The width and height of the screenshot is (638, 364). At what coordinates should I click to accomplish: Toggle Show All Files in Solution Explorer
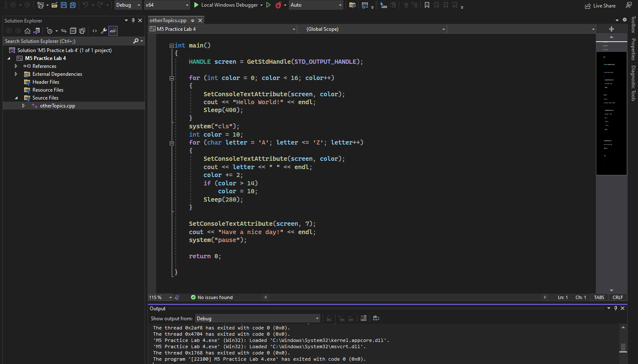tap(82, 31)
